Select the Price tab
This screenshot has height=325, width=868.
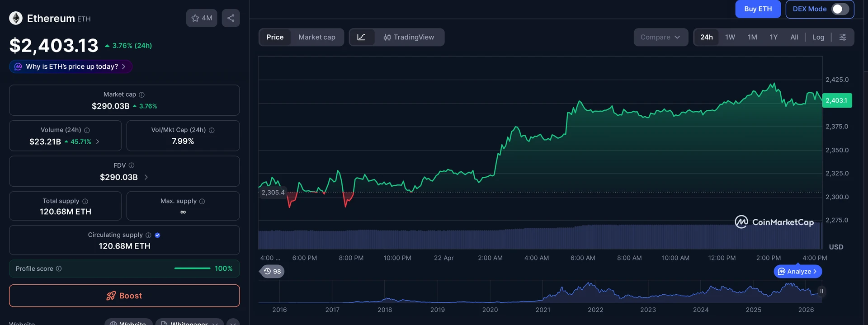(275, 37)
